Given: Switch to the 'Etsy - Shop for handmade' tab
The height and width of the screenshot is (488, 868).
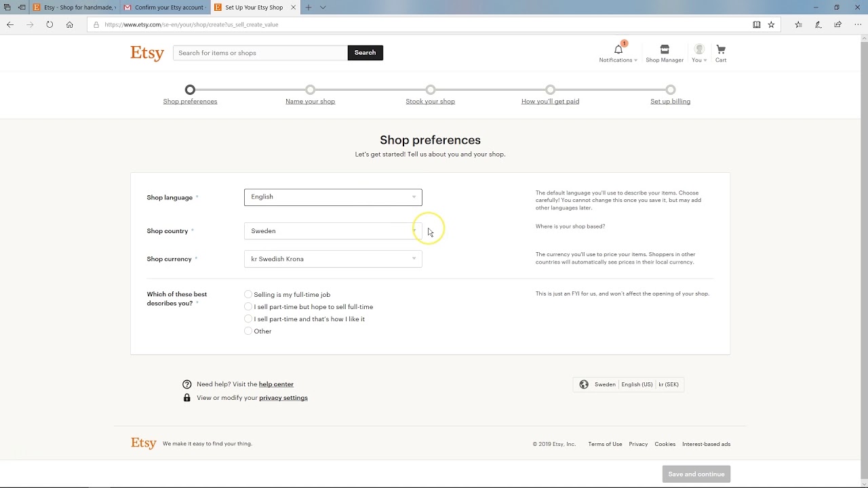Looking at the screenshot, I should [x=75, y=7].
